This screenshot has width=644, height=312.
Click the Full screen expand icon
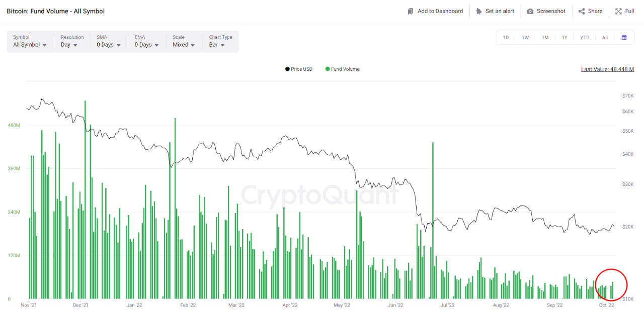pos(618,11)
